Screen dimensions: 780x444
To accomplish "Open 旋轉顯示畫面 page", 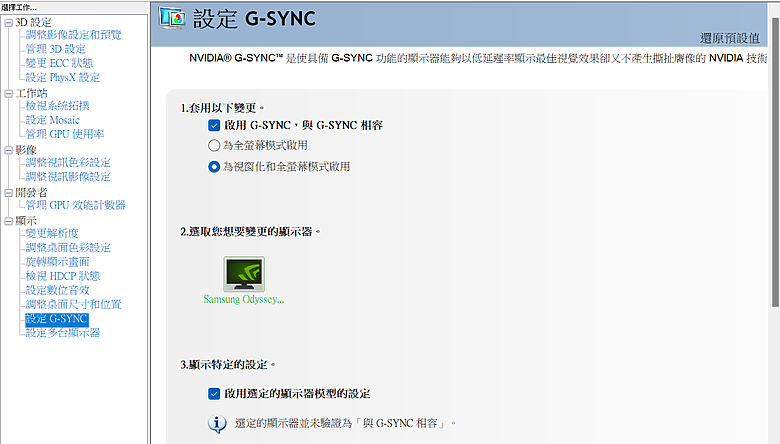I will (58, 262).
